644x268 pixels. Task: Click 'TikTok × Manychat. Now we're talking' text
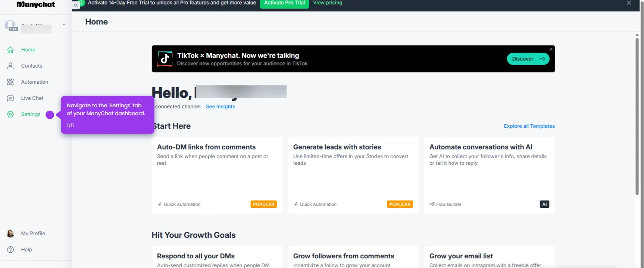point(238,55)
